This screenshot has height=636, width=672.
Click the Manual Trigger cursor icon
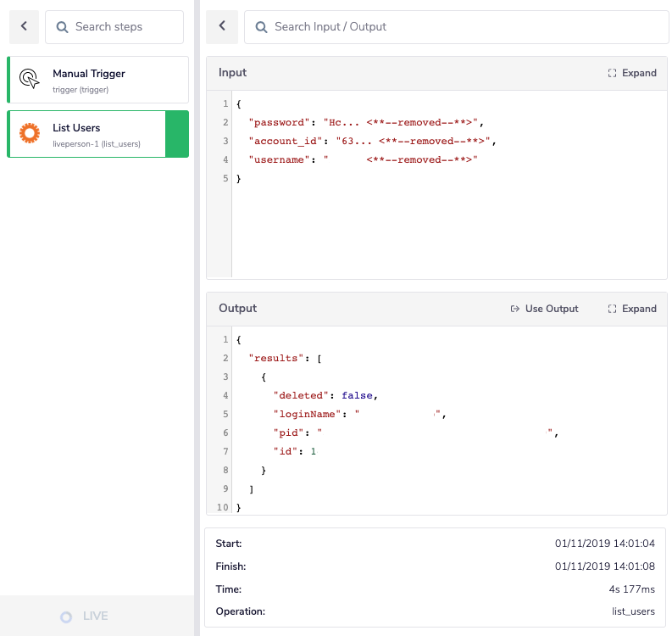click(x=30, y=79)
